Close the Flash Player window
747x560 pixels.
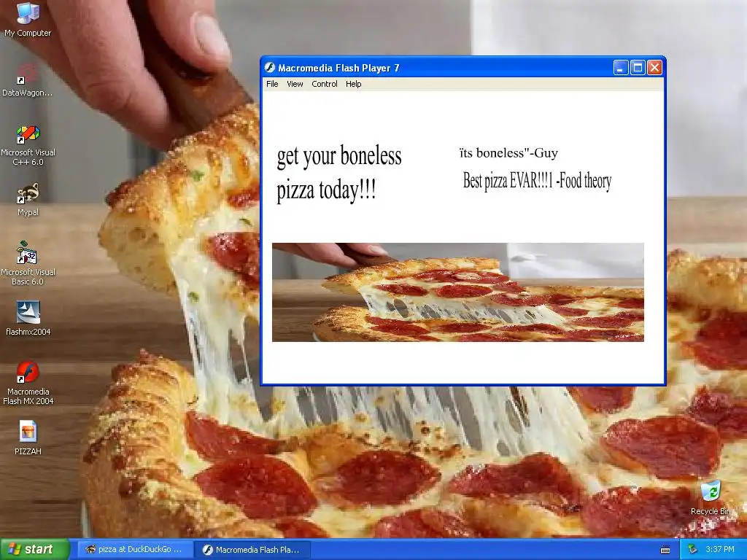pos(654,68)
